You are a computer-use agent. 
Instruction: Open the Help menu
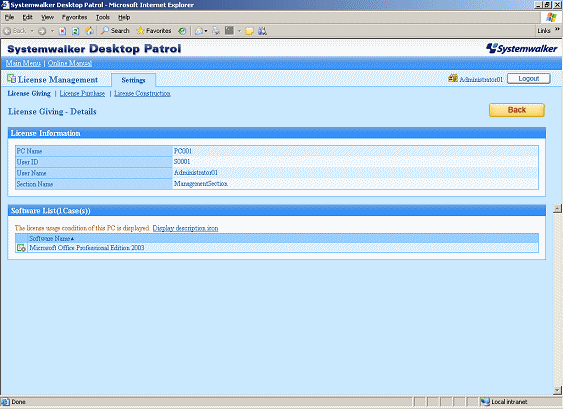(x=124, y=17)
